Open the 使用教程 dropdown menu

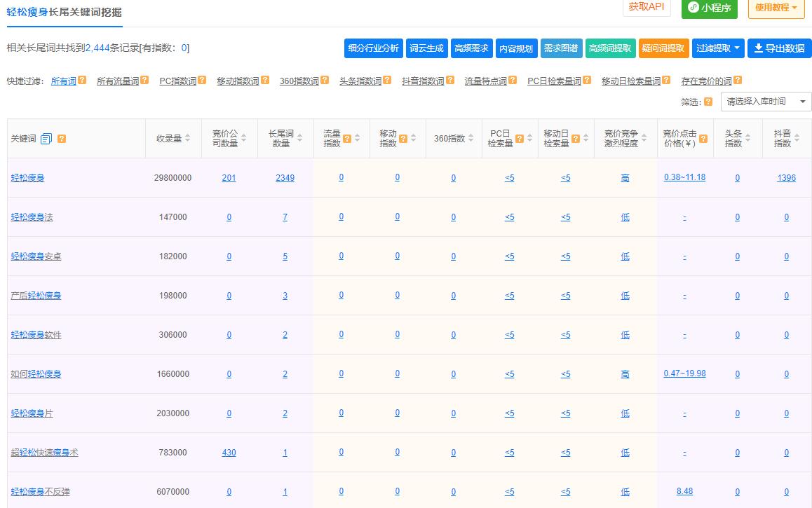click(776, 8)
